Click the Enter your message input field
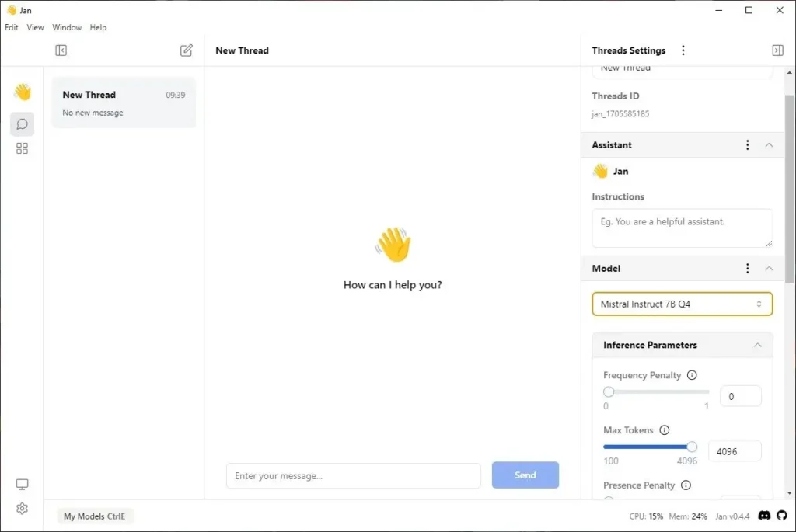The image size is (796, 532). point(354,475)
